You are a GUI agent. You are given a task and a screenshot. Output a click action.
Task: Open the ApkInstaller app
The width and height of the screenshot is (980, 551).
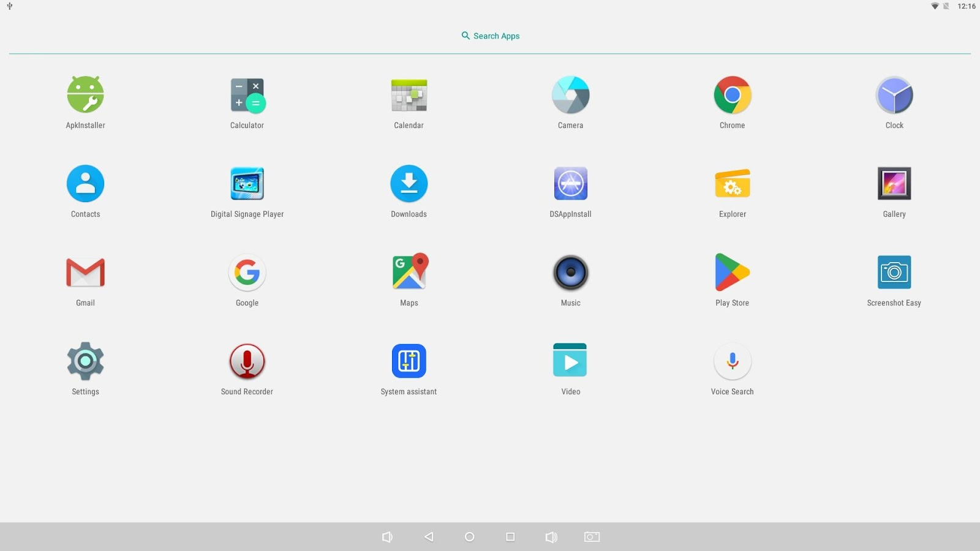click(85, 95)
